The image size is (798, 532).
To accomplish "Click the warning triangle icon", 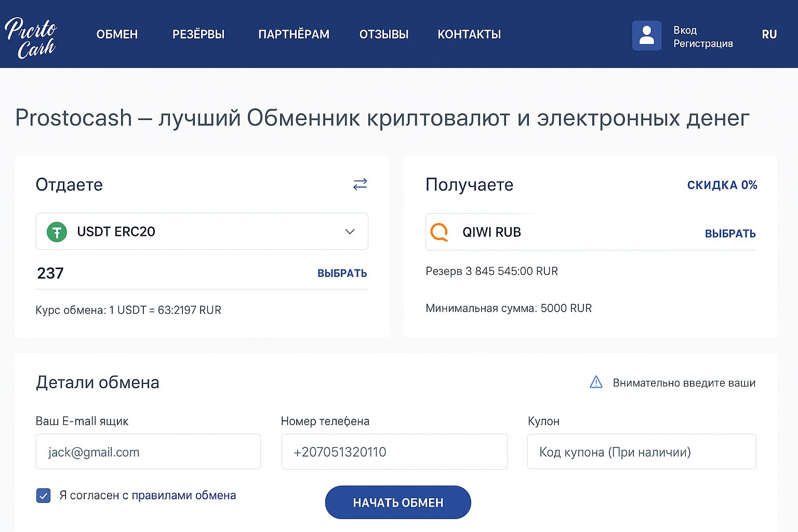I will coord(596,382).
